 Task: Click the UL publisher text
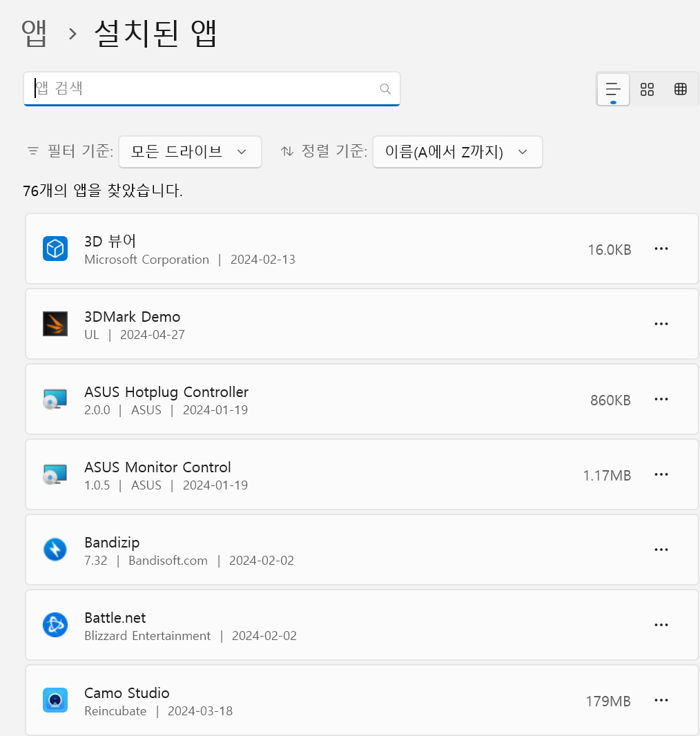(x=92, y=335)
